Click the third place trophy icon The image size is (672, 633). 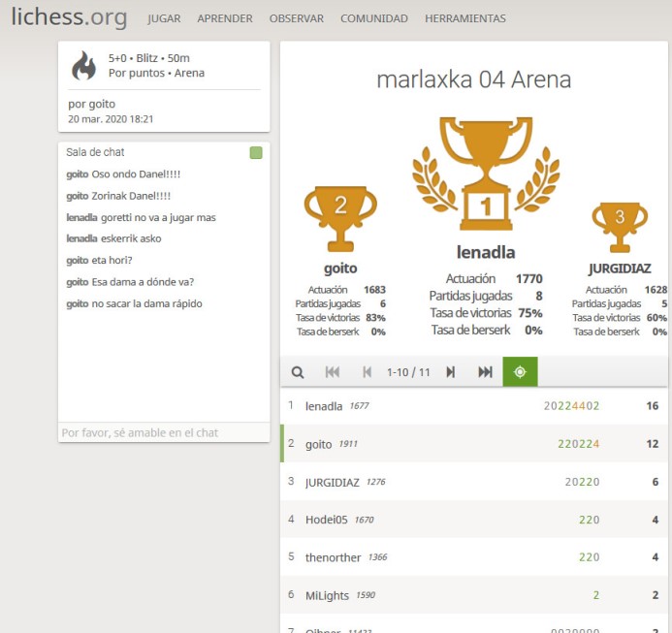point(620,226)
